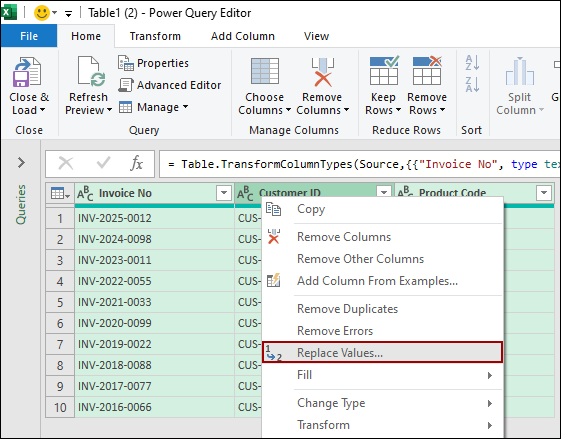Click the Choose Columns icon
This screenshot has height=439, width=561.
point(265,71)
